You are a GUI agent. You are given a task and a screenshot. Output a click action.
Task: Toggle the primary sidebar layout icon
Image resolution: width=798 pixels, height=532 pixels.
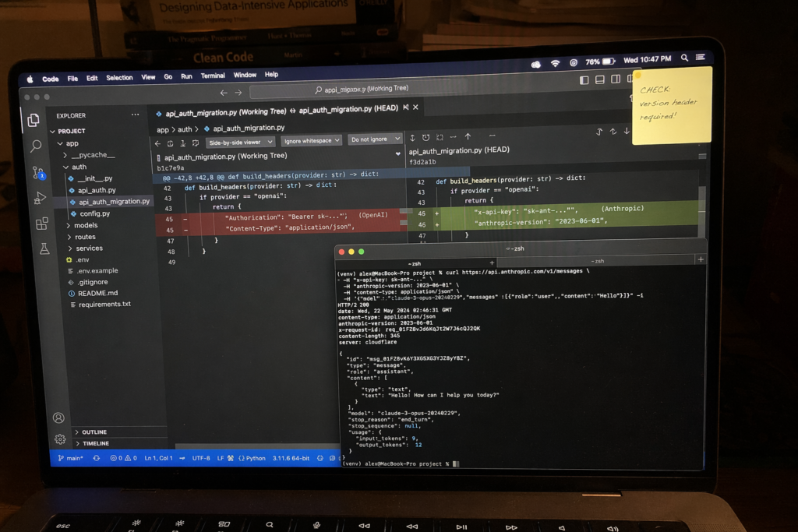(x=584, y=80)
